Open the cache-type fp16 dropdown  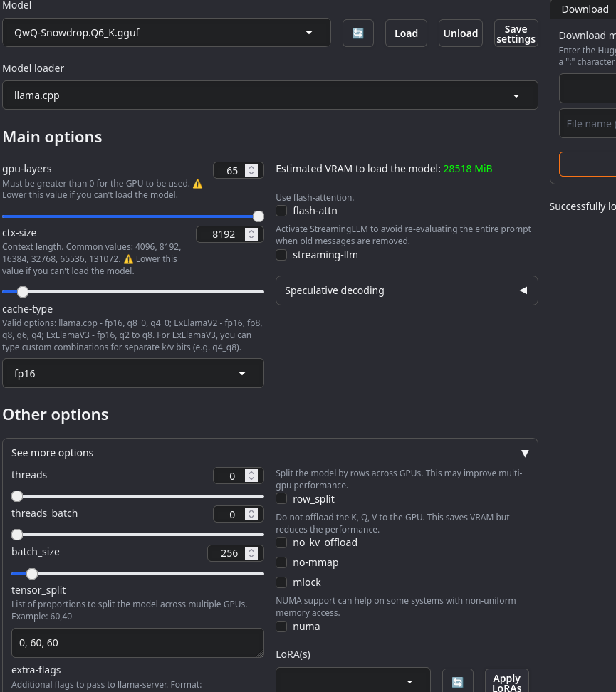click(133, 374)
